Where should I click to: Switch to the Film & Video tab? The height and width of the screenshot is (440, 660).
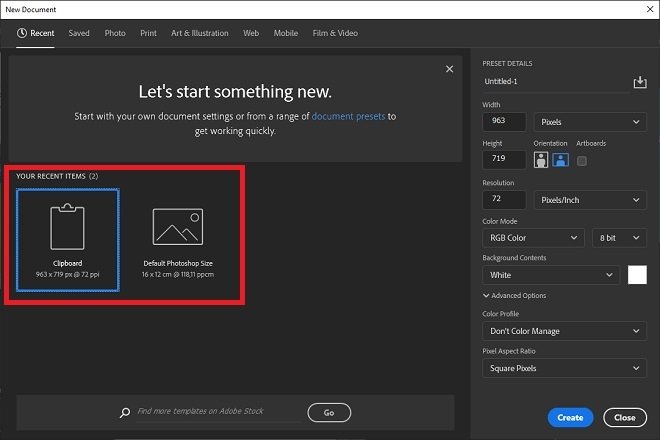click(x=335, y=33)
